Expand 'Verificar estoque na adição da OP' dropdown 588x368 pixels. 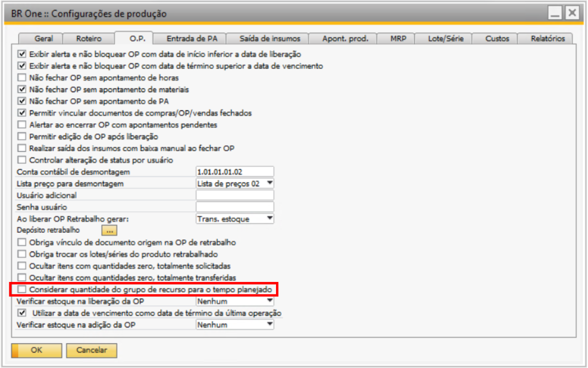click(269, 325)
